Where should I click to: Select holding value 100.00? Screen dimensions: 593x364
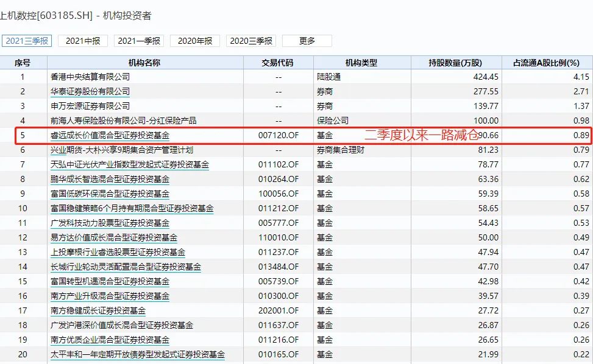[x=486, y=121]
